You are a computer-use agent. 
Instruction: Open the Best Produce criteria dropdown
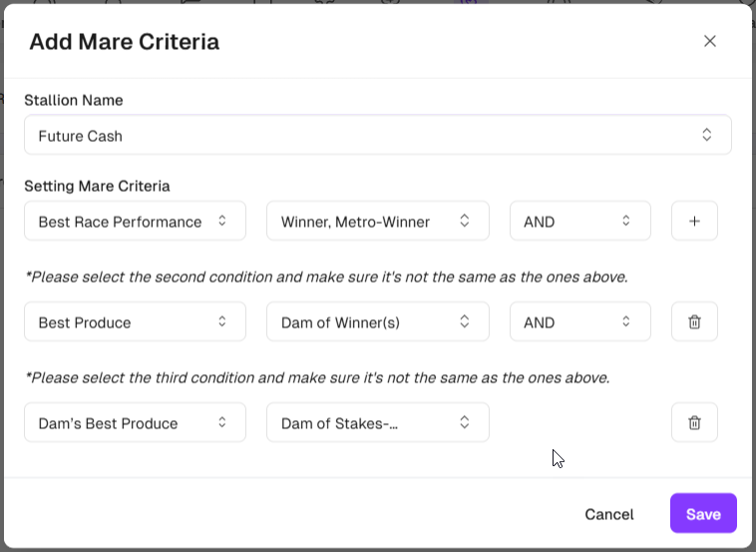(x=135, y=322)
